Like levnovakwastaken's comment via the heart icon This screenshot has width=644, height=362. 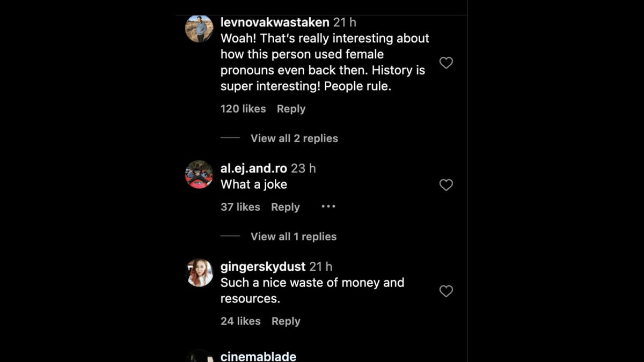click(x=446, y=63)
